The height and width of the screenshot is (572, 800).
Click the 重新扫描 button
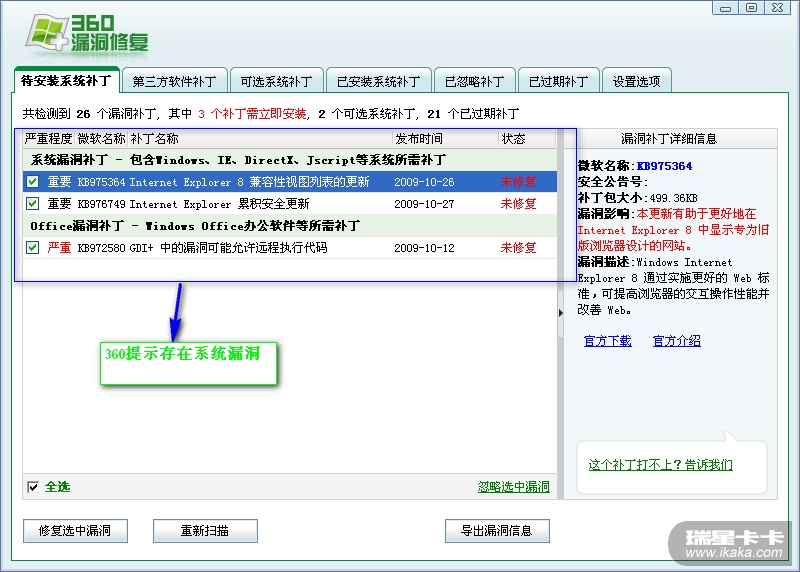click(205, 531)
